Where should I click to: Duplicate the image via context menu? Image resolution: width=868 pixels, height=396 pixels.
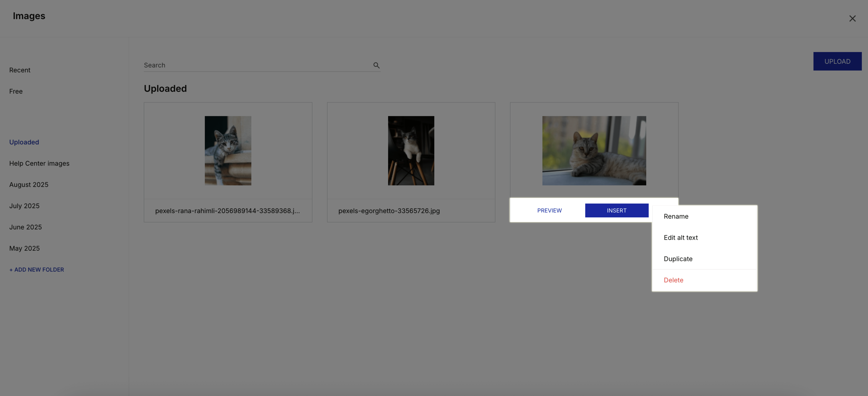click(678, 259)
